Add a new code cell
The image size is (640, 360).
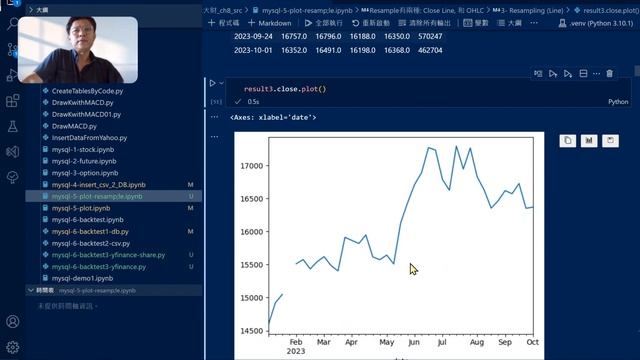click(x=223, y=23)
